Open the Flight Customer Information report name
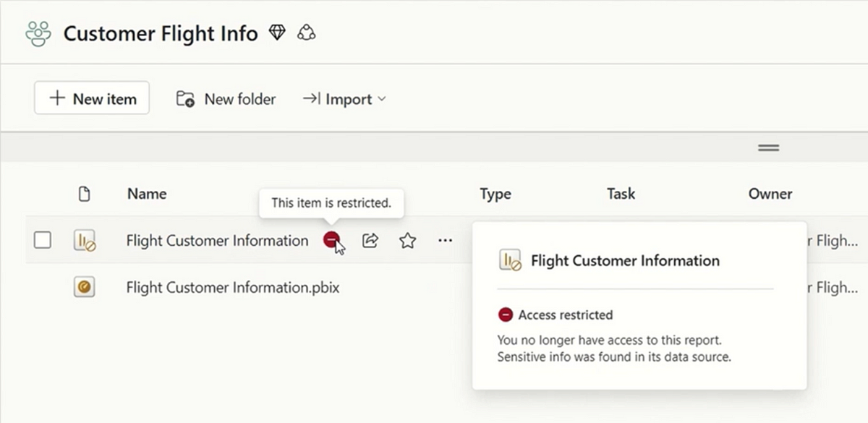This screenshot has height=423, width=868. click(x=217, y=241)
